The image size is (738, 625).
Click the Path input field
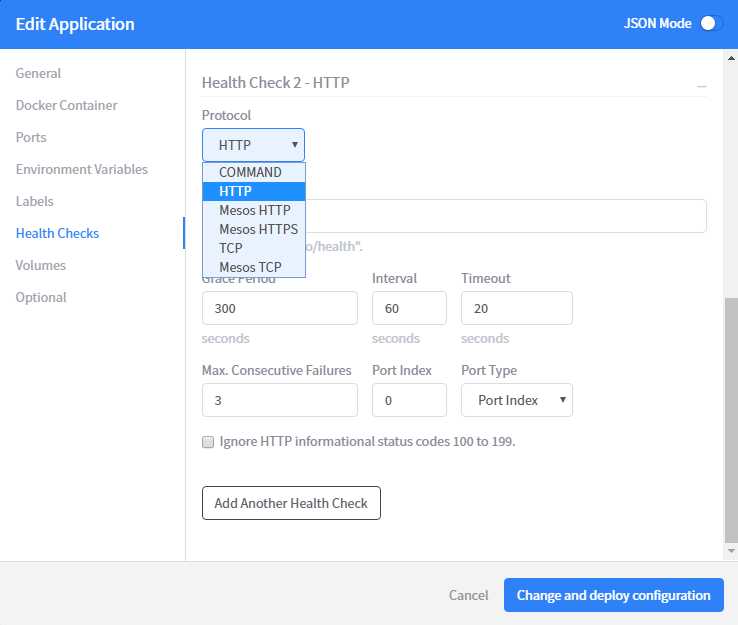506,216
